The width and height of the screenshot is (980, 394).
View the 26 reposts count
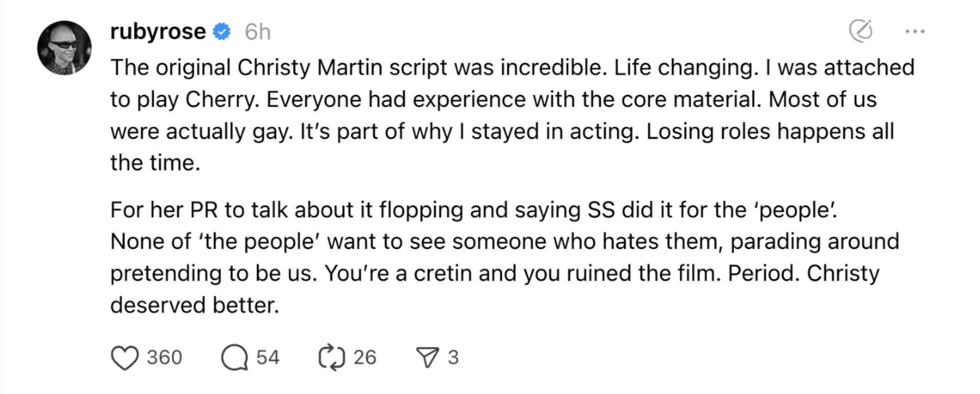(364, 357)
